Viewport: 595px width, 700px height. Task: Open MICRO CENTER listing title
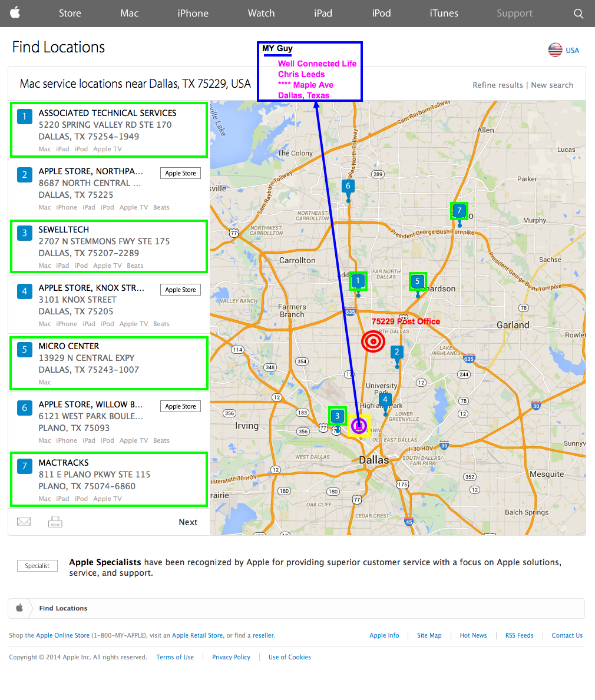tap(69, 346)
